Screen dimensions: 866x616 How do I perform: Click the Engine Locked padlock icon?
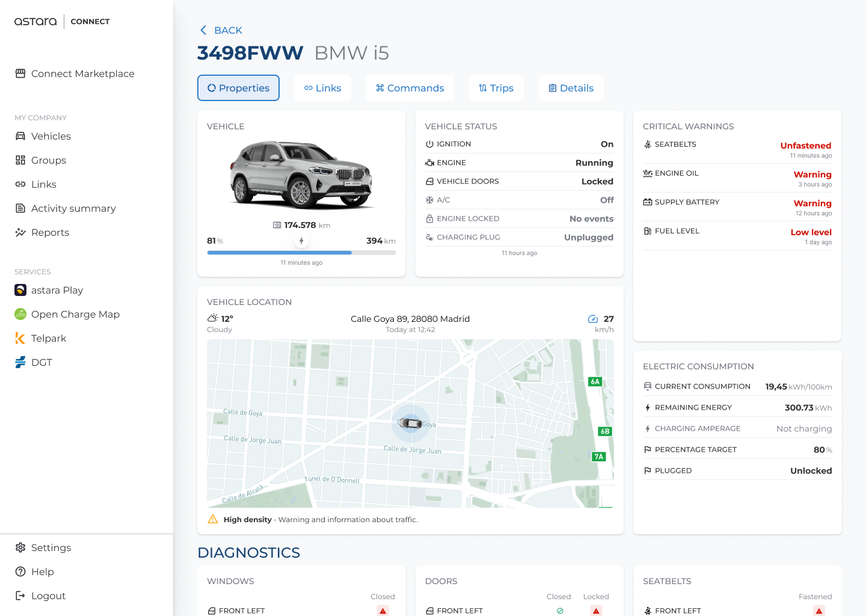pos(429,219)
